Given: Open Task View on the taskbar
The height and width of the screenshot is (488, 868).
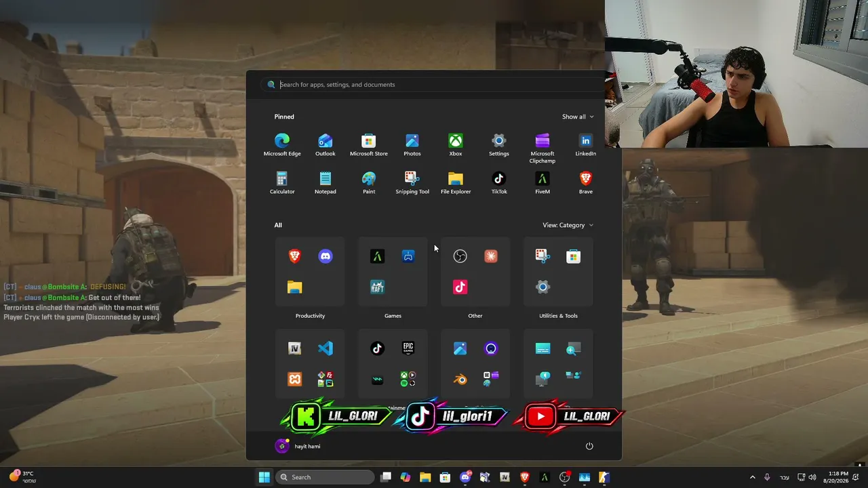Looking at the screenshot, I should (x=386, y=477).
